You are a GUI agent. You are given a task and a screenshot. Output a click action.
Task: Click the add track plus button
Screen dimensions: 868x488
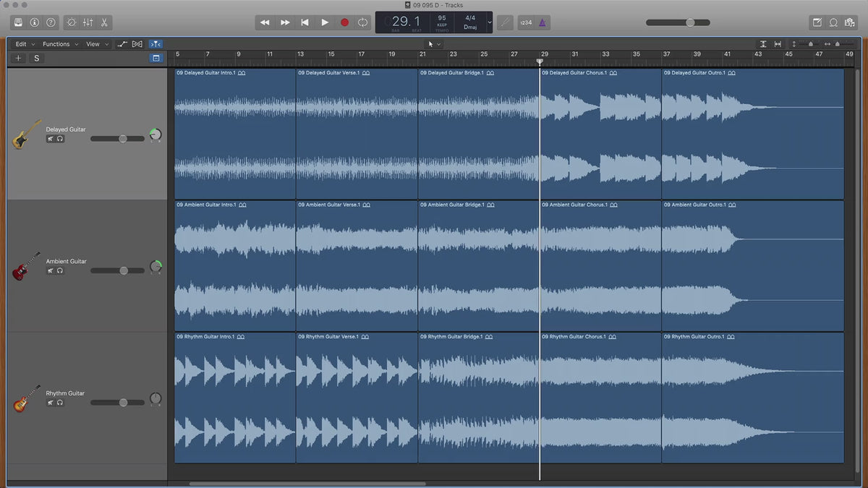coord(19,58)
